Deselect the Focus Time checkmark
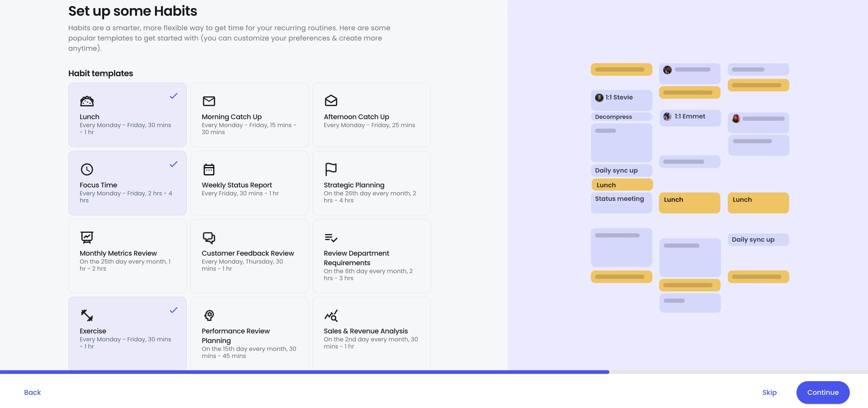Image resolution: width=868 pixels, height=408 pixels. click(174, 164)
